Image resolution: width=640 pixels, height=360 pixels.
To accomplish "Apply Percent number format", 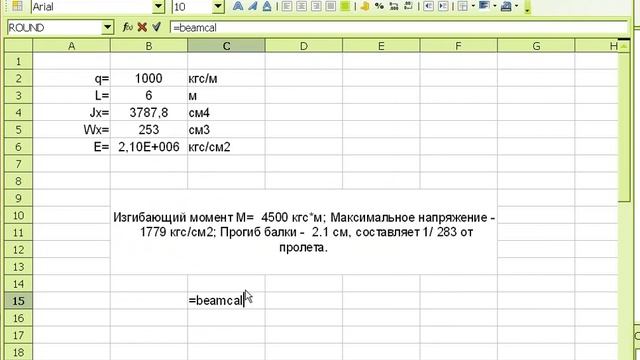I will [x=379, y=6].
